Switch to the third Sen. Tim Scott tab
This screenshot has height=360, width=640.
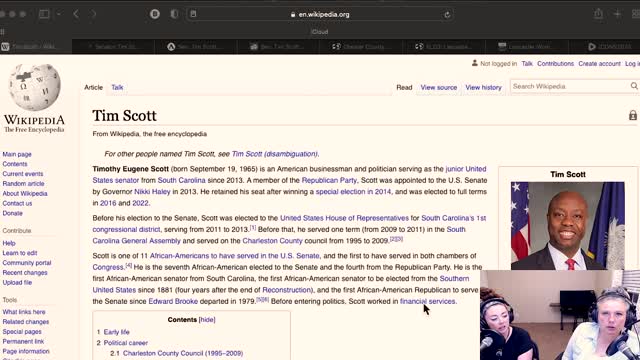click(x=196, y=47)
